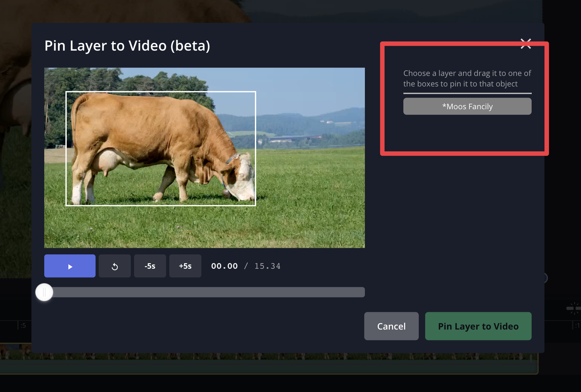Click the split icon behind the dialog
This screenshot has width=581, height=392.
[x=573, y=308]
